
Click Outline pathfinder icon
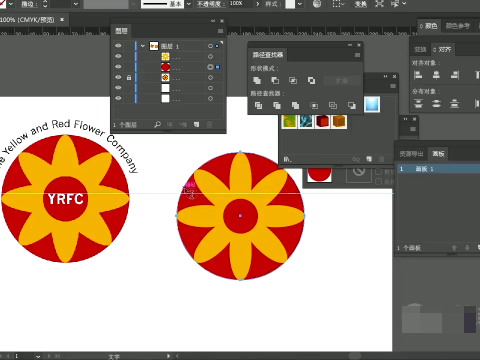[333, 106]
